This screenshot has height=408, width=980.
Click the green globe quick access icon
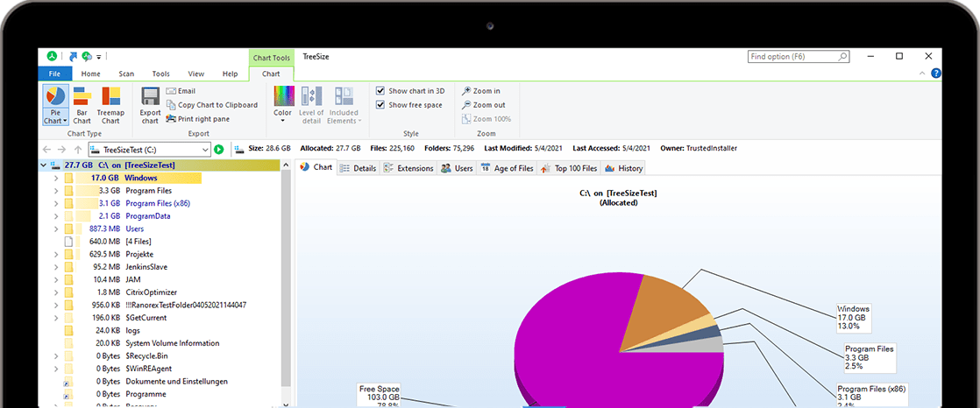(x=88, y=56)
